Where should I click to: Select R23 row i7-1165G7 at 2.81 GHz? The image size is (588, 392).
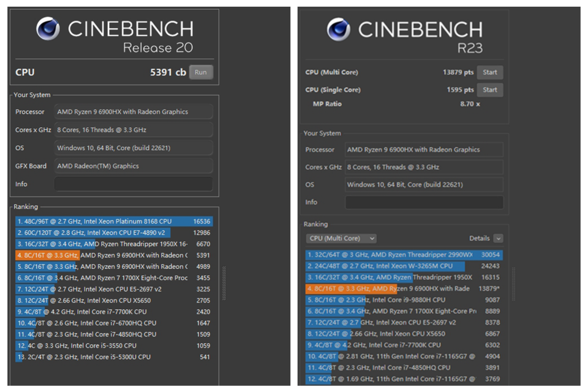(404, 356)
